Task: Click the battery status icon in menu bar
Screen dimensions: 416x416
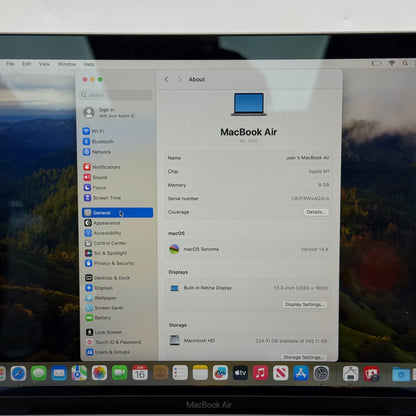Action: pyautogui.click(x=376, y=63)
